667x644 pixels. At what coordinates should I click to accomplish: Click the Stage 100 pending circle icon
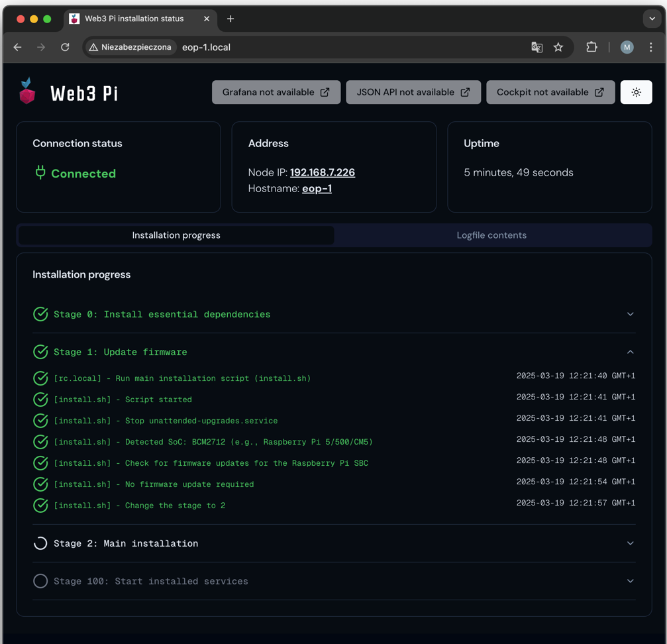coord(40,581)
